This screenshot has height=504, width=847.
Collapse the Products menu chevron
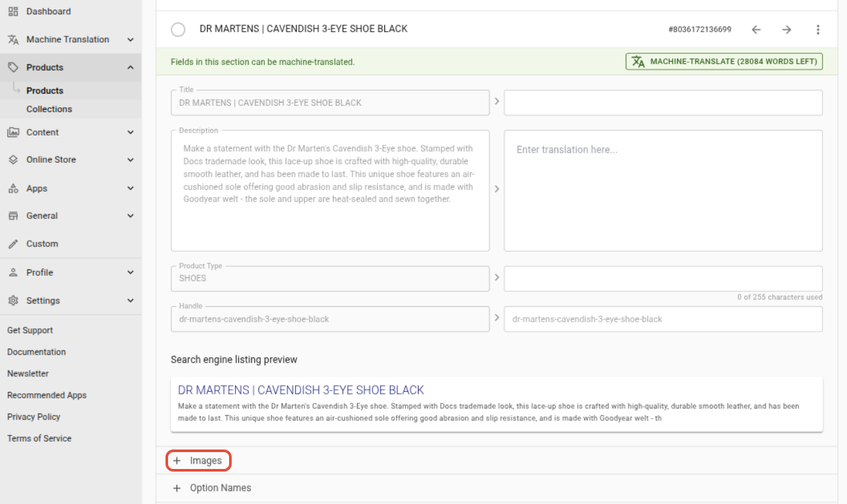point(130,67)
